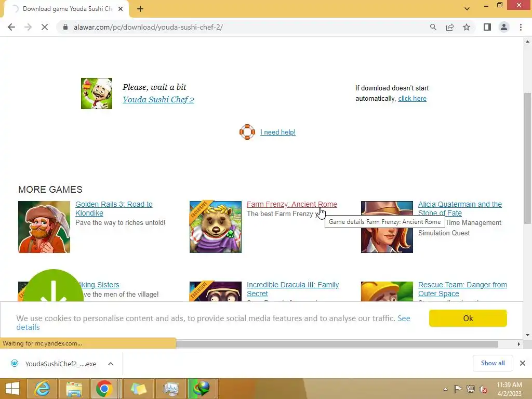Click the network tray icon
The width and height of the screenshot is (532, 399).
(471, 389)
